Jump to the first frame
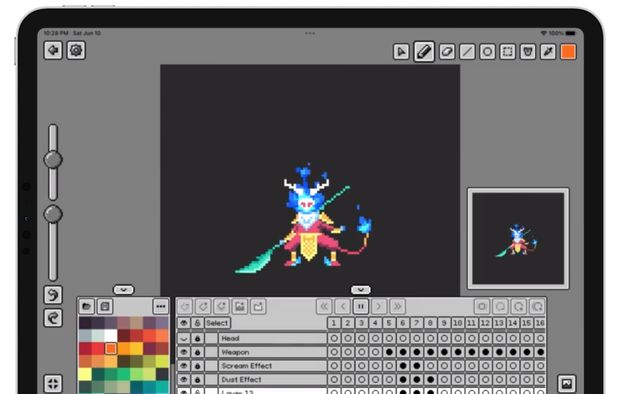 tap(324, 306)
